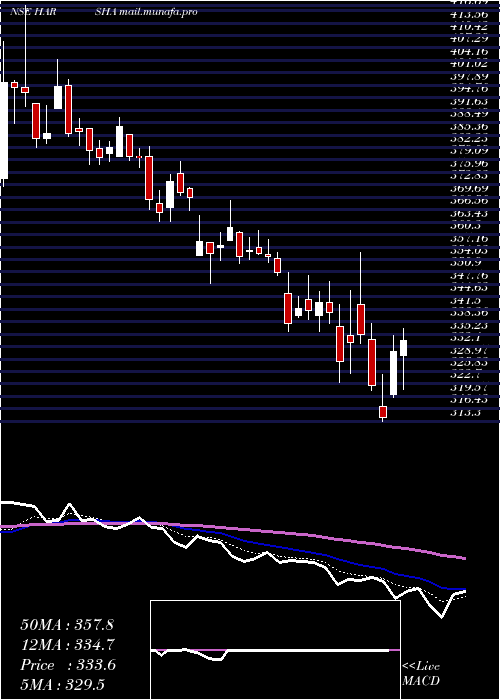Select the 363.43 price axis label
The image size is (500, 700).
point(468,213)
